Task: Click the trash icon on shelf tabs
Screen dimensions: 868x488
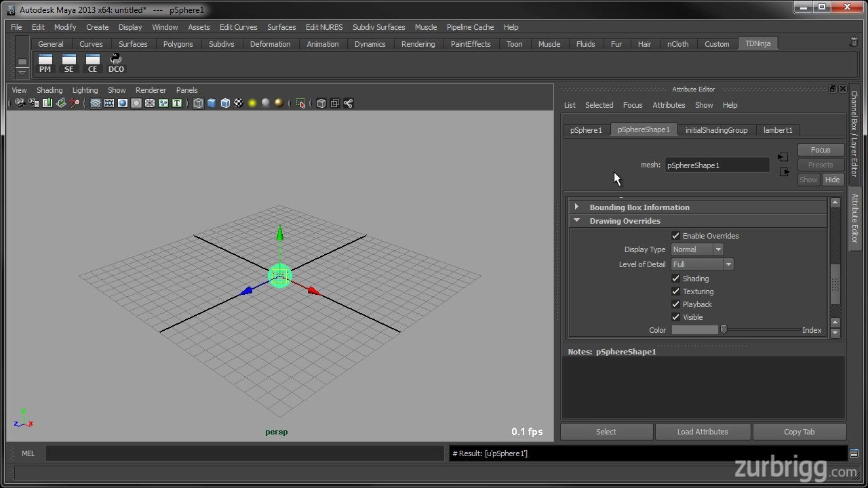Action: pyautogui.click(x=854, y=42)
